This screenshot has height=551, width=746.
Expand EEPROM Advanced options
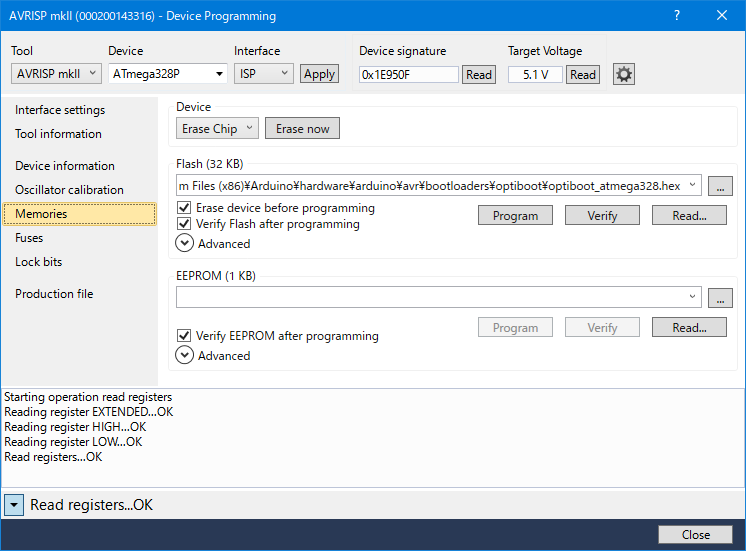tap(185, 355)
